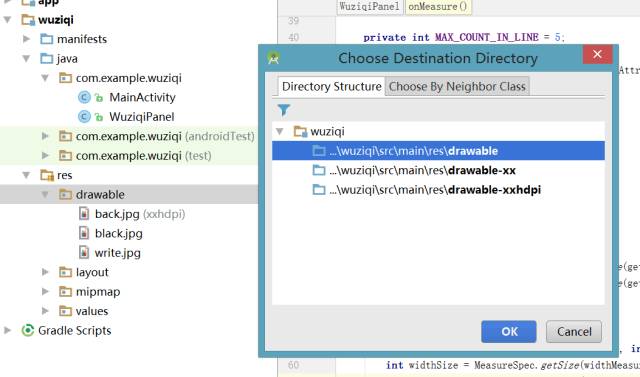Click the lock icon next to MainActivity
The height and width of the screenshot is (377, 640).
tap(99, 98)
